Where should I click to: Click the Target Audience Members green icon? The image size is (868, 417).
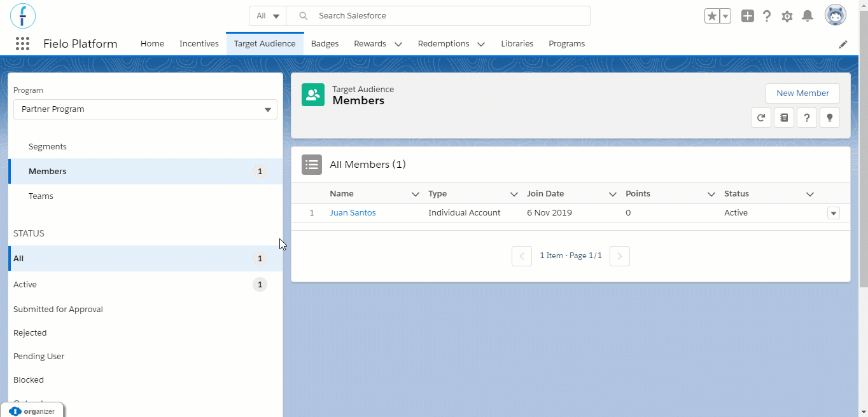(313, 95)
